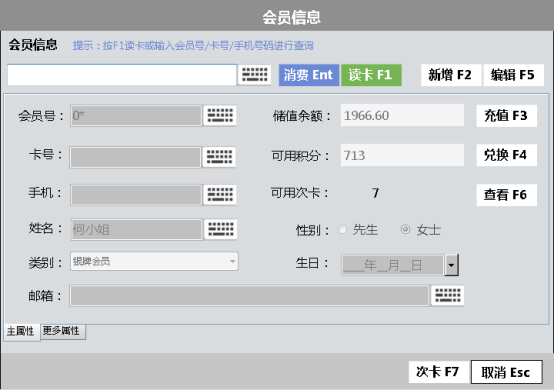Image resolution: width=554 pixels, height=390 pixels.
Task: Click the 兑换 F4 redeem button
Action: (x=507, y=155)
